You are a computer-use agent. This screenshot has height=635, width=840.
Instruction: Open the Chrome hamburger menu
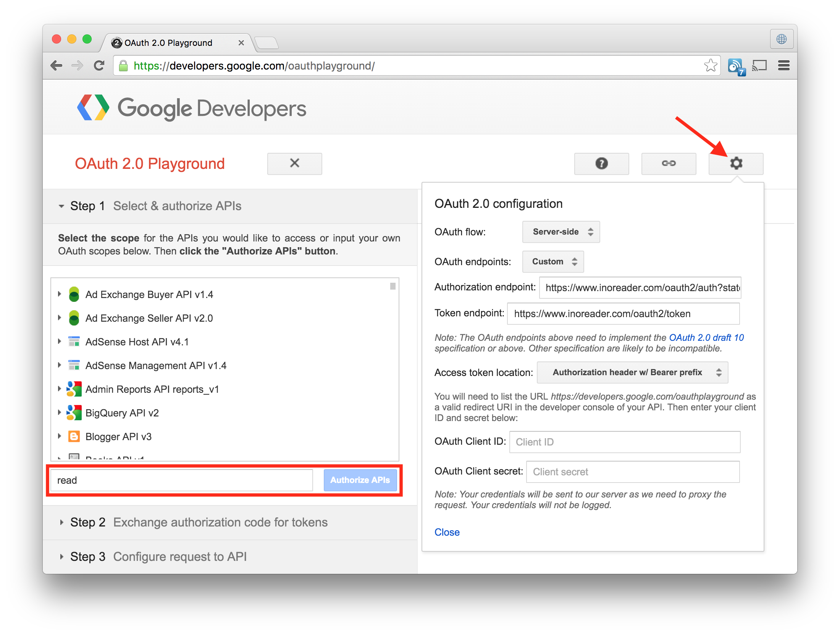click(783, 66)
